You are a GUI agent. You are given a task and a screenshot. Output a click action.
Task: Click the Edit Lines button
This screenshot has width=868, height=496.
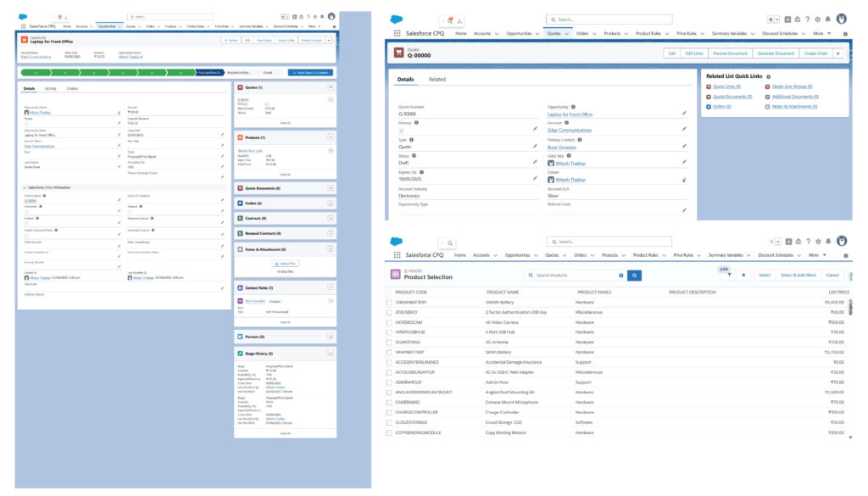point(694,53)
